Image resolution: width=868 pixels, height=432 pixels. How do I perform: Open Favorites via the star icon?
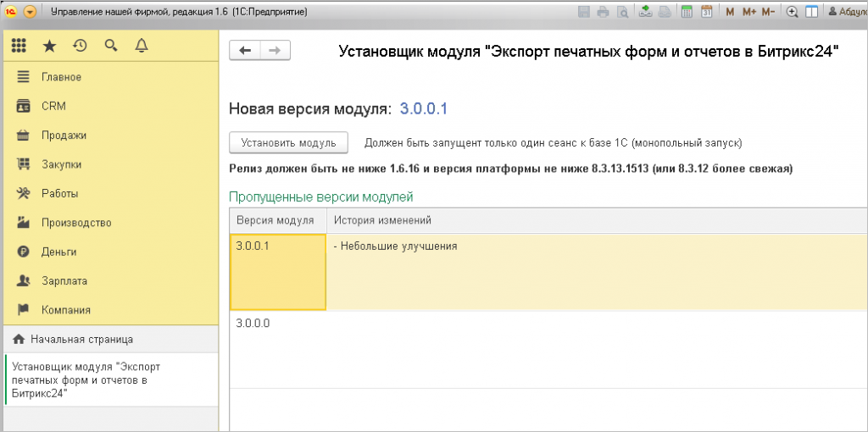coord(49,46)
